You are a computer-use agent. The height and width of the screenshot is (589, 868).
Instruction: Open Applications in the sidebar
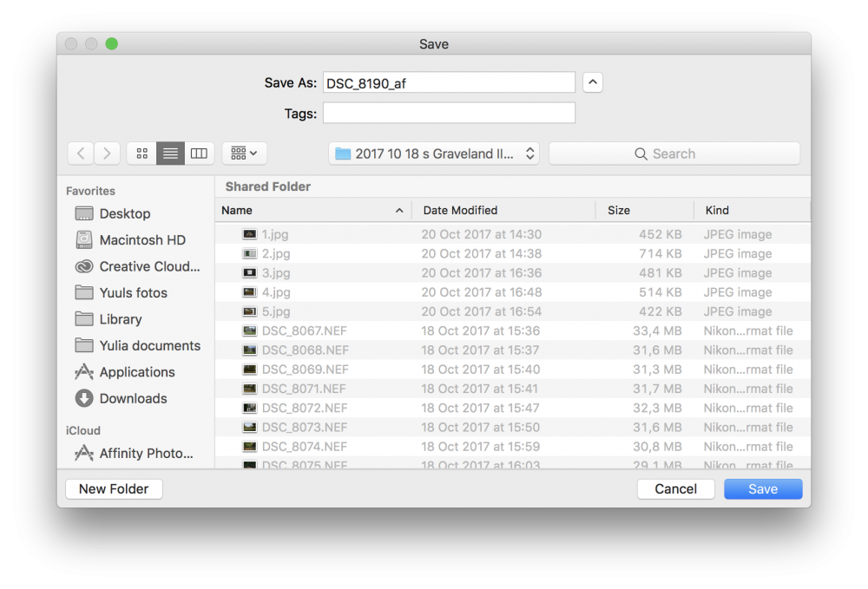(x=124, y=372)
